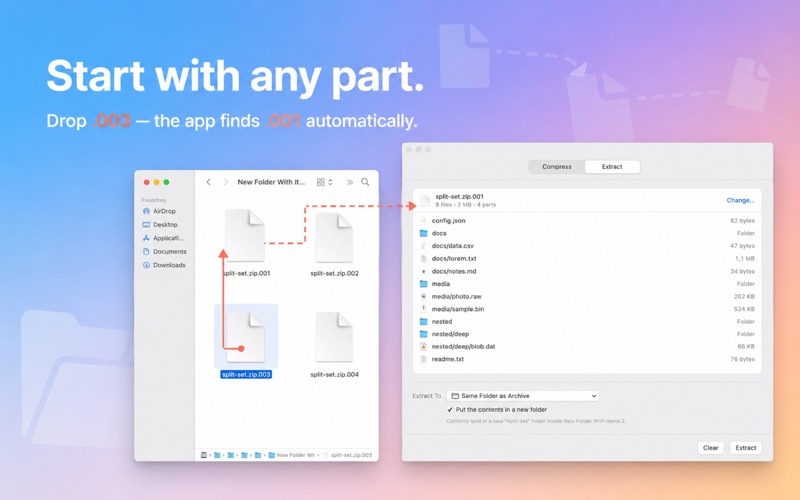Go back in the Finder window

click(209, 182)
